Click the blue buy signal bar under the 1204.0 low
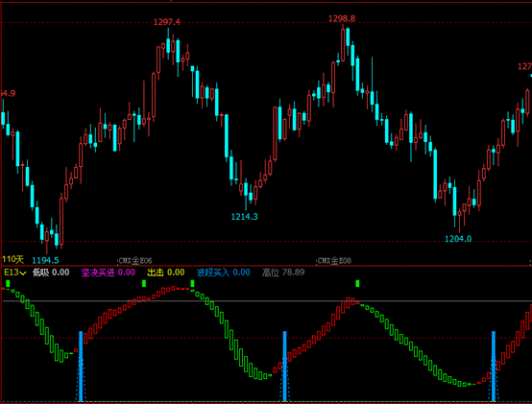 tap(494, 367)
